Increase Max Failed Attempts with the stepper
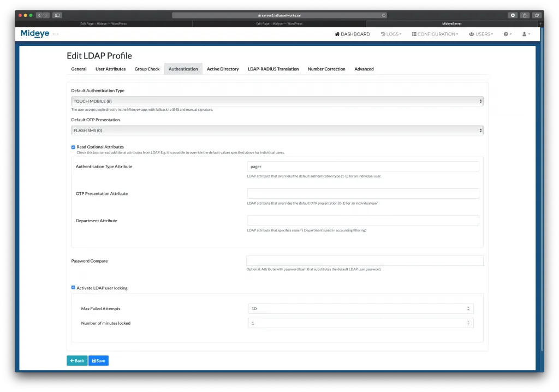The image size is (559, 392). point(468,307)
